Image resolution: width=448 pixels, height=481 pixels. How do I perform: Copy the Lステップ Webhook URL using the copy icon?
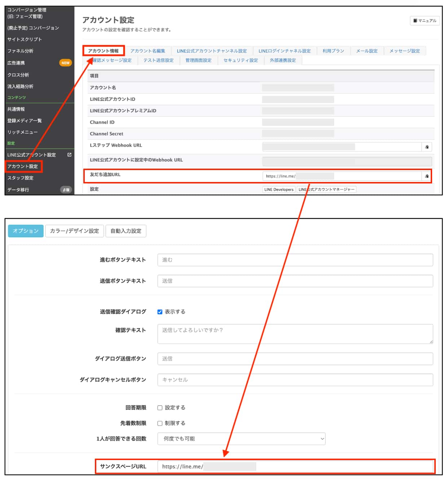click(x=427, y=147)
